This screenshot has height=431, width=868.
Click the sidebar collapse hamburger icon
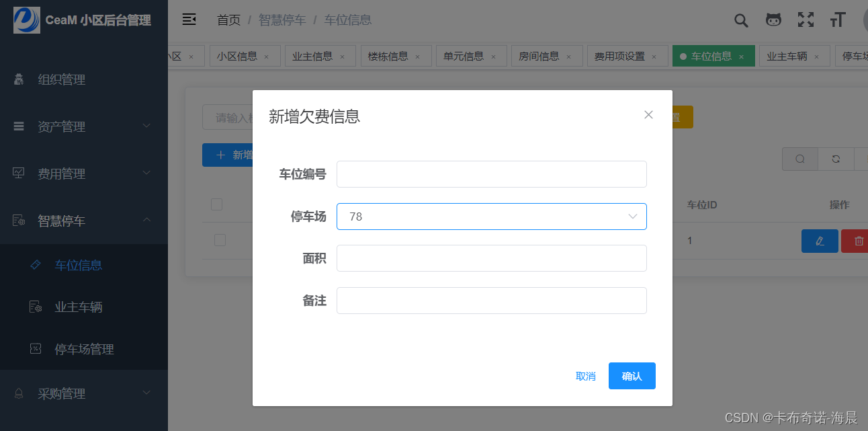[189, 19]
